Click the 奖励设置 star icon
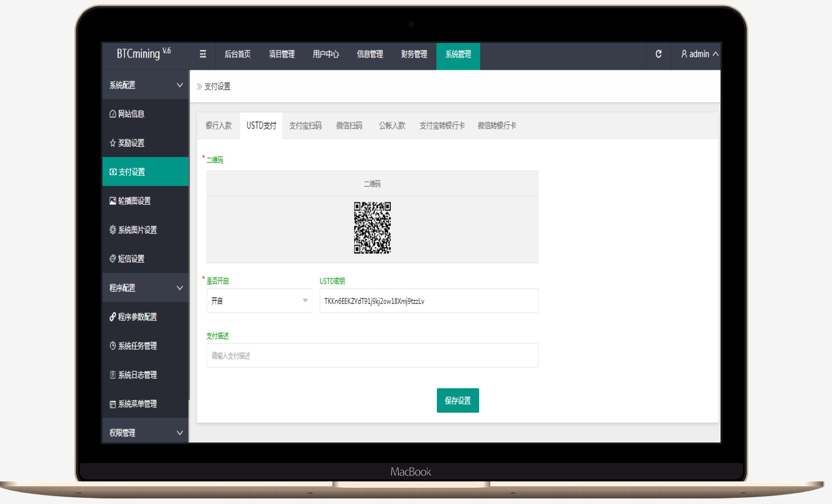The width and height of the screenshot is (832, 504). [x=113, y=143]
